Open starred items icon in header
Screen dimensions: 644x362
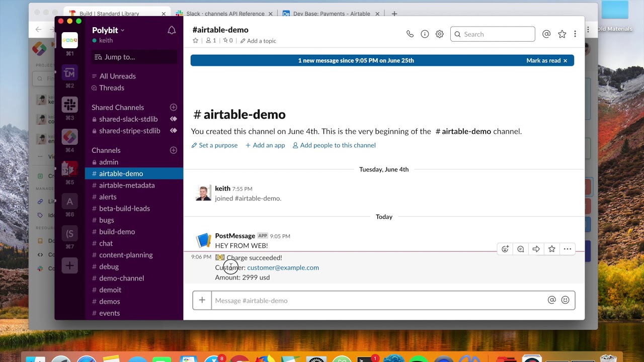tap(562, 34)
